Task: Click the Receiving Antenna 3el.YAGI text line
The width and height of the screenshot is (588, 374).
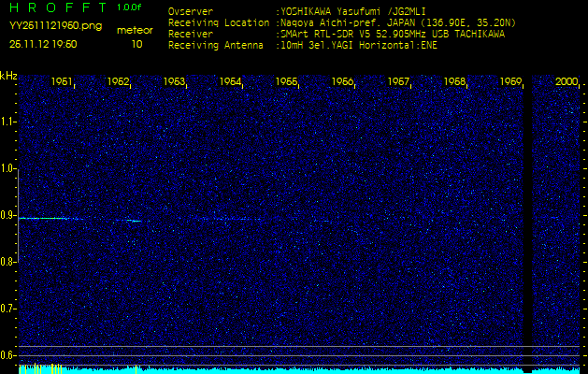Action: [x=303, y=46]
